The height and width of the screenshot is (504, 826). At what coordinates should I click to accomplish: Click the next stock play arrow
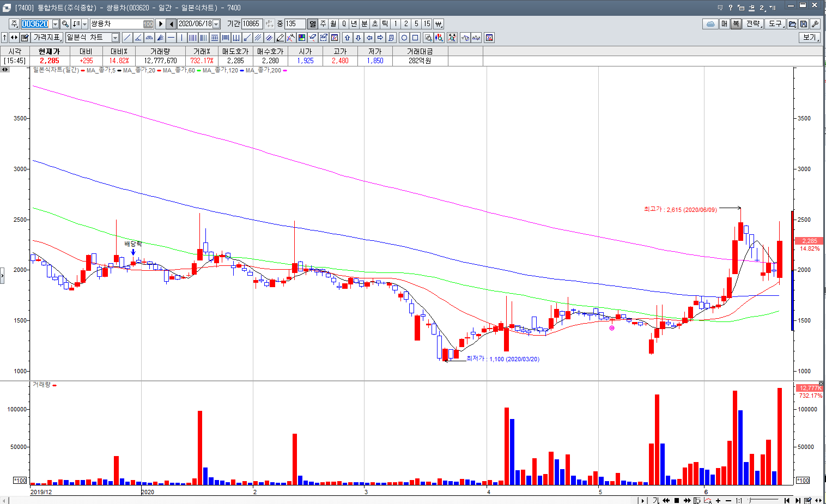(x=160, y=24)
